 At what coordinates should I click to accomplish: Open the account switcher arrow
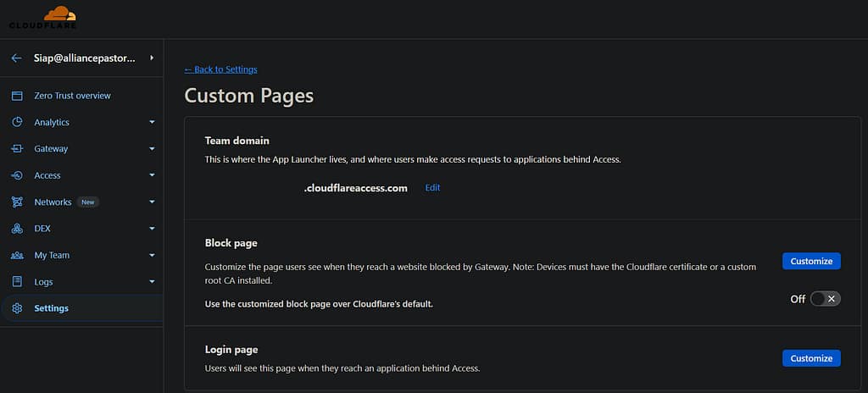point(152,58)
